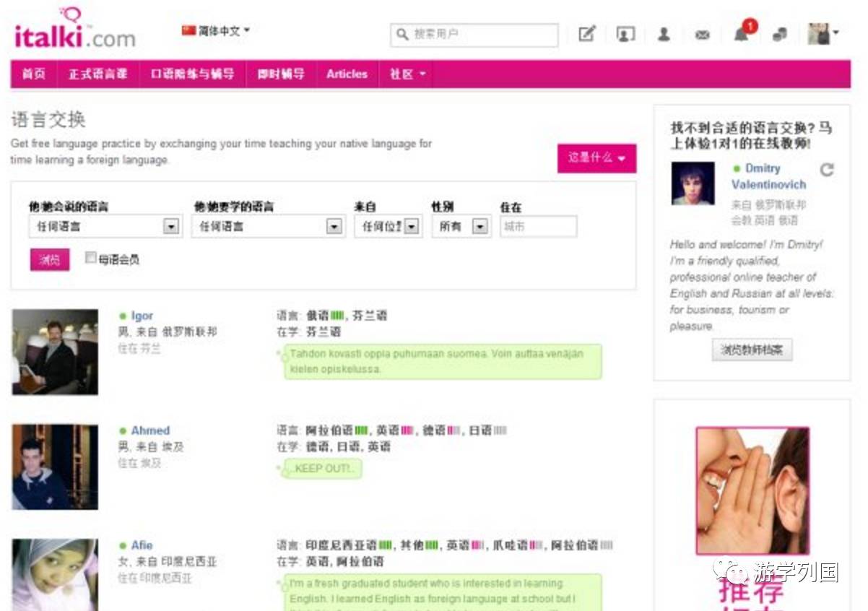Click the pink 浏览 browse button
The image size is (868, 611).
coord(50,260)
